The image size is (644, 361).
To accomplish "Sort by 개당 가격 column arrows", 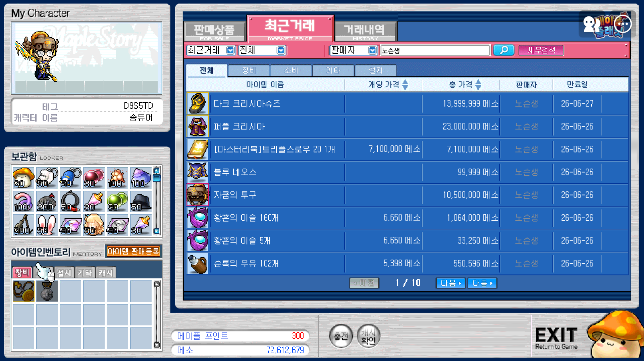I will [405, 85].
